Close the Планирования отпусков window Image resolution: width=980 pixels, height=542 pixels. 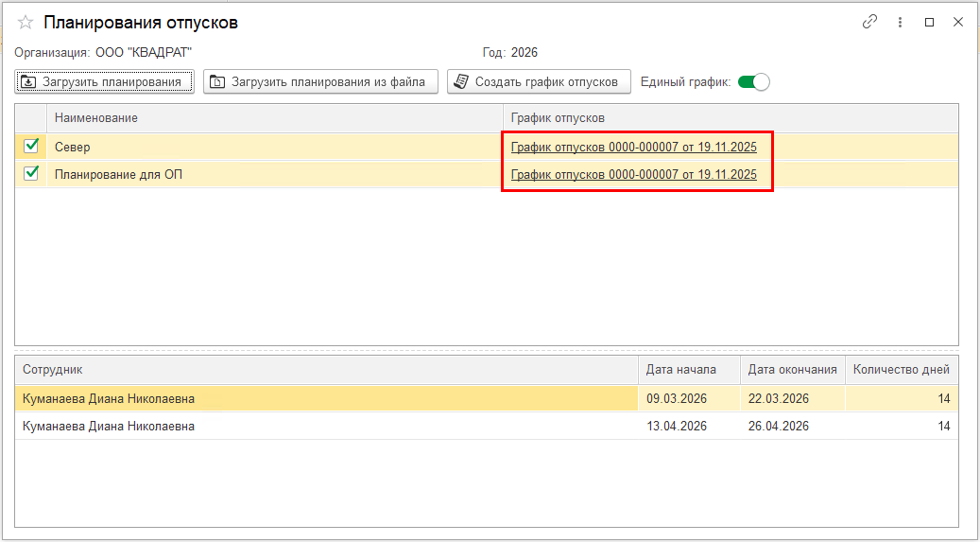pyautogui.click(x=957, y=23)
